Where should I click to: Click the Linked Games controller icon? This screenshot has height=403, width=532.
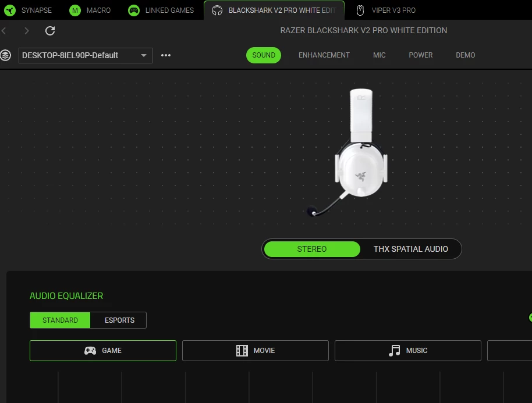click(134, 10)
